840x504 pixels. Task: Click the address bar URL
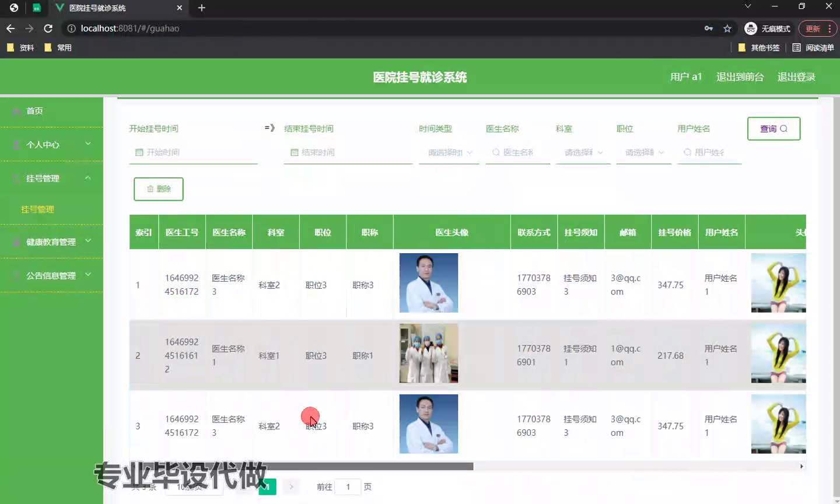[130, 28]
